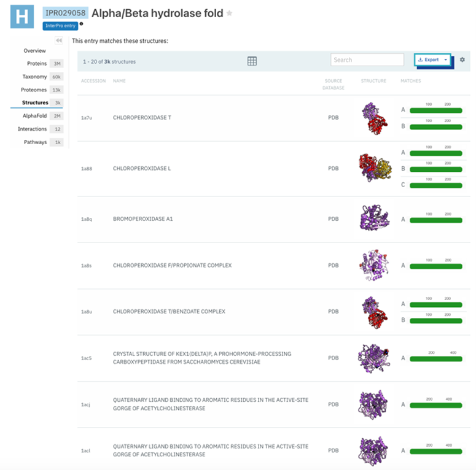Select the Taxonomy tab

click(34, 77)
